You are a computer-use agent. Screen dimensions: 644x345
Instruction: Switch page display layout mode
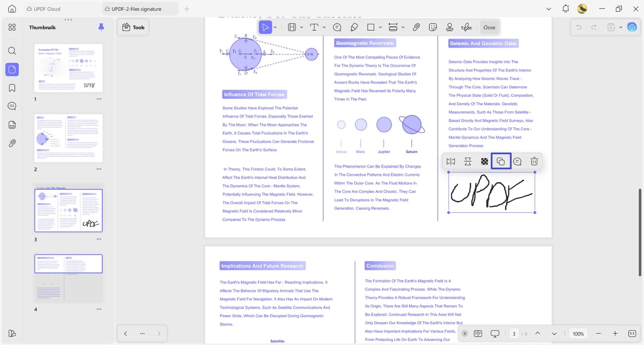[x=478, y=334]
